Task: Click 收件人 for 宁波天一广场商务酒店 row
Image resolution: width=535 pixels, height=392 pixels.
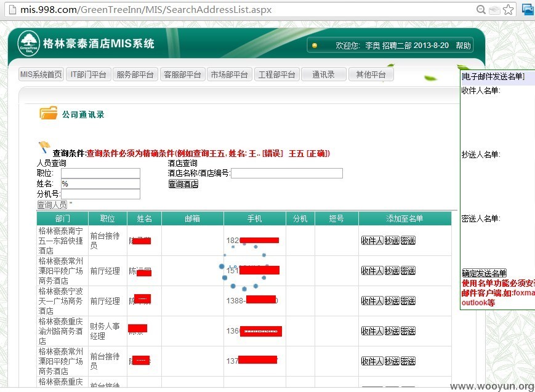Action: [x=372, y=300]
